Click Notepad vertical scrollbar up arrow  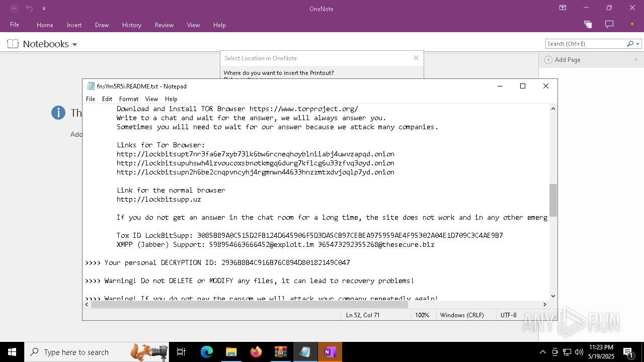click(553, 109)
